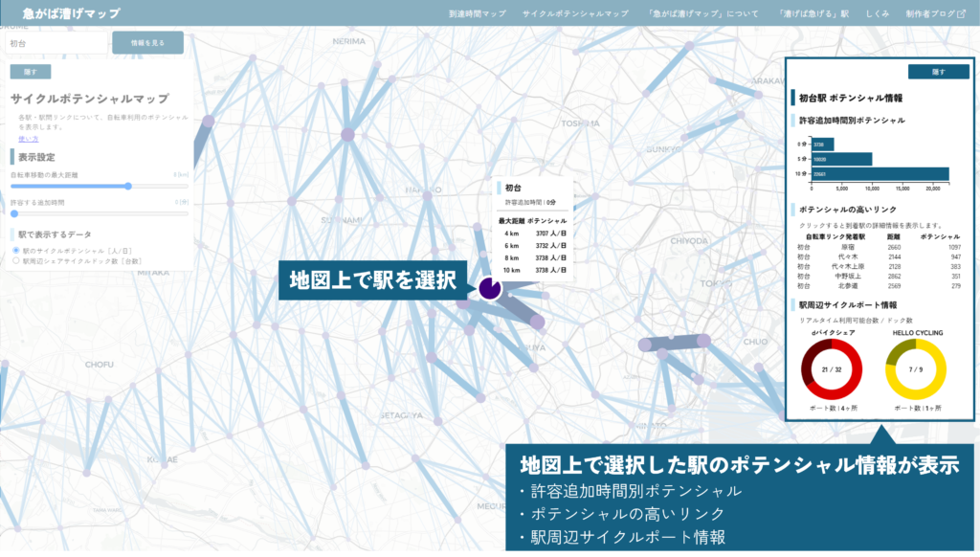
Task: Open the しくみ navigation item
Action: click(877, 13)
